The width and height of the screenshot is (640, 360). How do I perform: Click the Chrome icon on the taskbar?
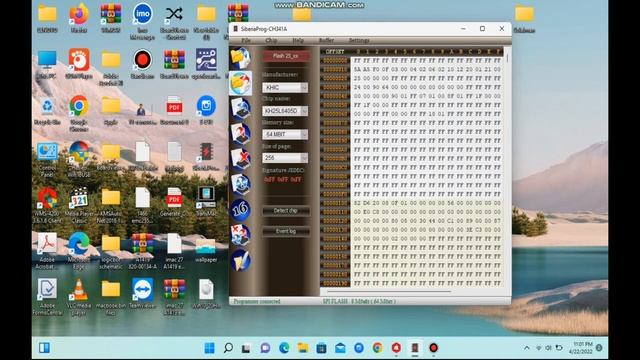point(378,348)
